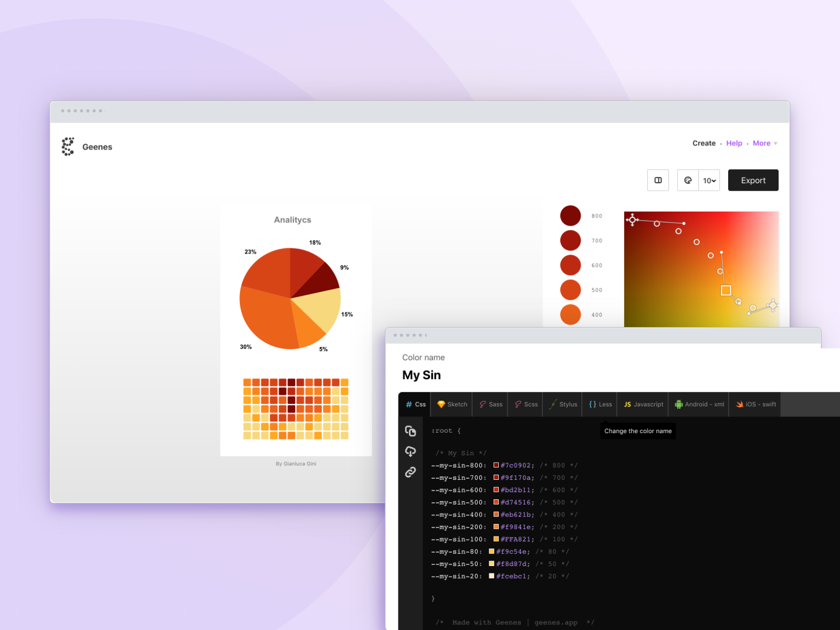This screenshot has height=630, width=840.
Task: Click the Sketch diamond icon
Action: [441, 404]
